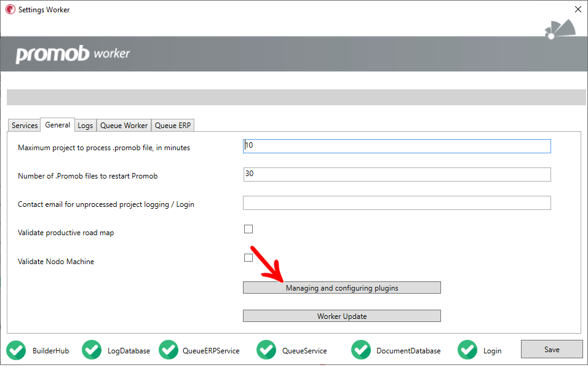Image resolution: width=588 pixels, height=370 pixels.
Task: Click the Worker Update button
Action: pos(341,316)
